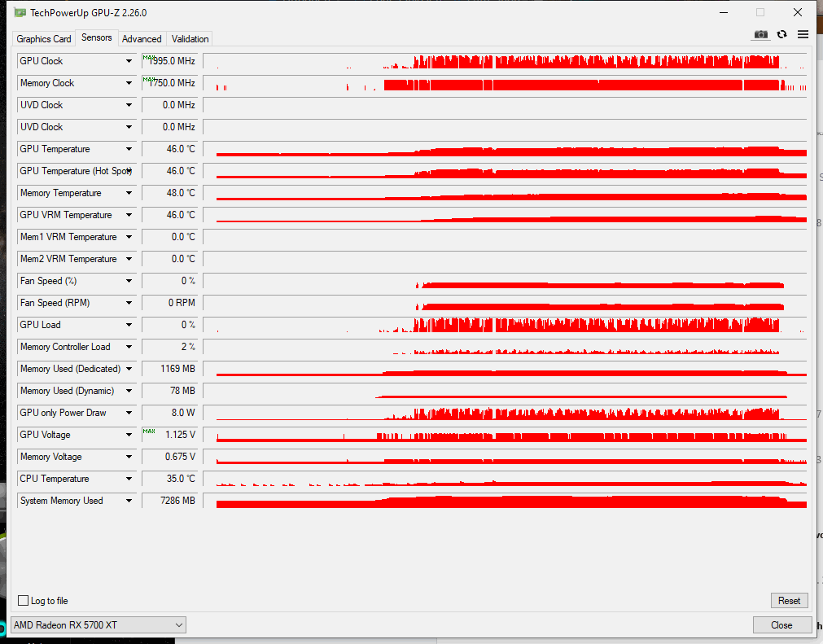Open the CPU Temperature dropdown arrow
Image resolution: width=823 pixels, height=644 pixels.
coord(129,480)
